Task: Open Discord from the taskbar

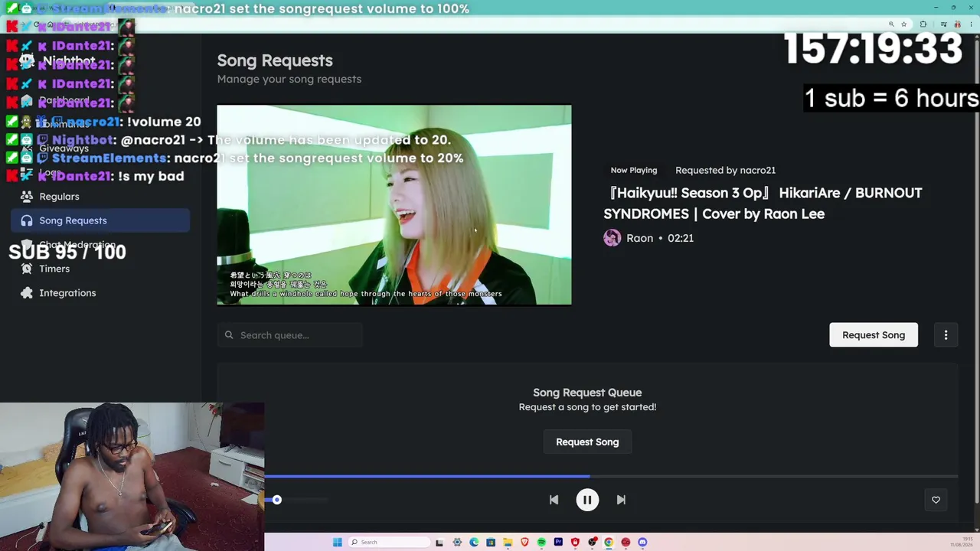Action: (x=642, y=543)
